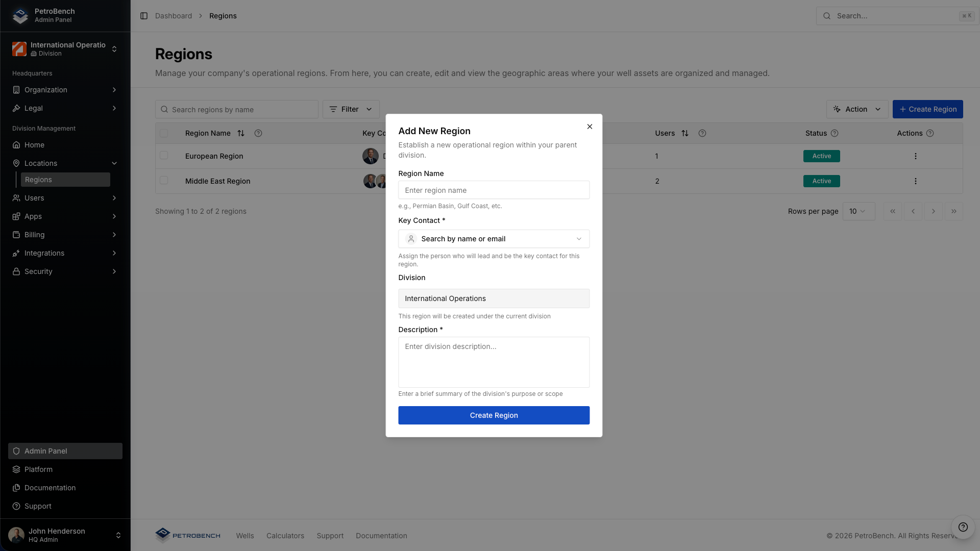This screenshot has width=980, height=551.
Task: Check the Middle East Region row checkbox
Action: 164,180
